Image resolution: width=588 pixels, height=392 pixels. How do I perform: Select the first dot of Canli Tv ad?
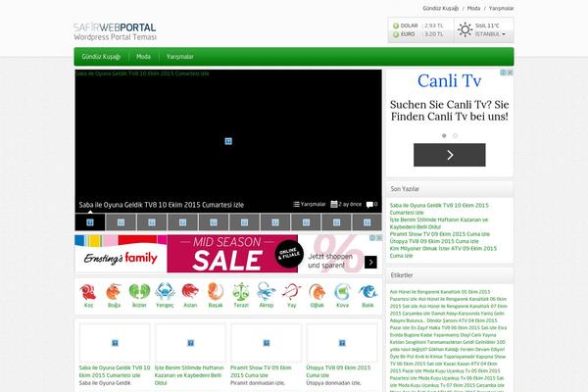(444, 136)
